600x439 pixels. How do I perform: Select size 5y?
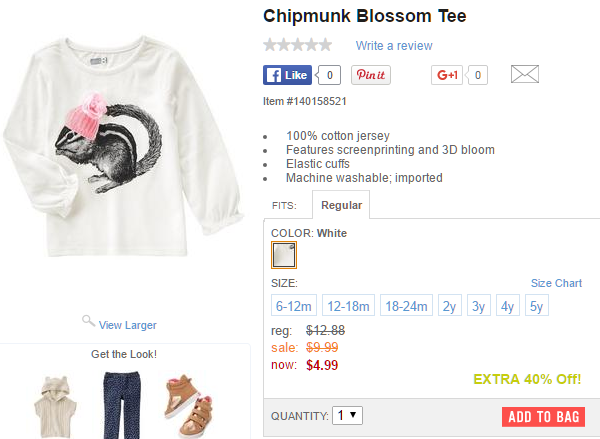click(x=537, y=306)
